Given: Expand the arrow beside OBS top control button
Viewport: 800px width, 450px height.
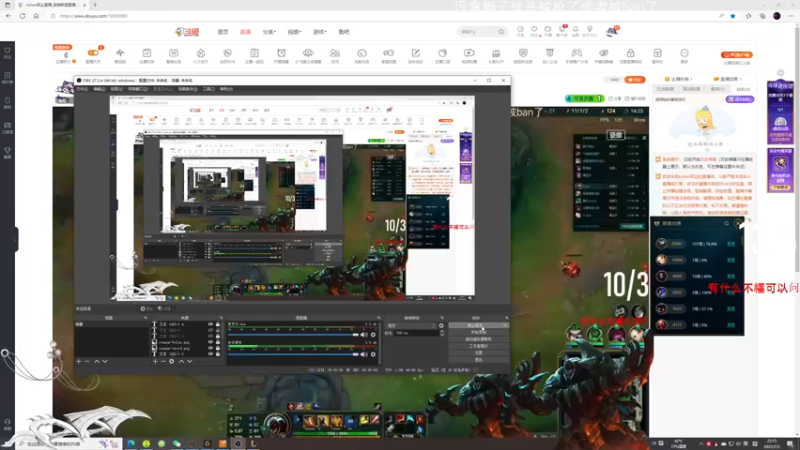Looking at the screenshot, I should (505, 325).
